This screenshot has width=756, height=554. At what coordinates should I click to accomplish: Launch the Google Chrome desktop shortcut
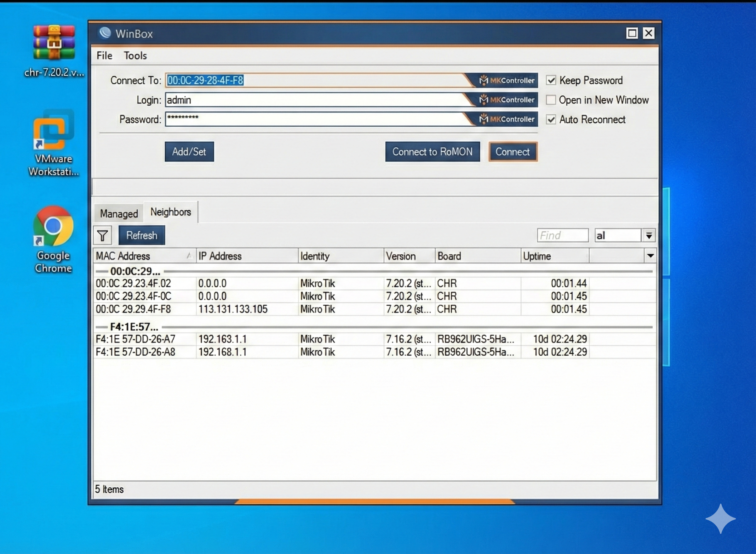(x=54, y=226)
